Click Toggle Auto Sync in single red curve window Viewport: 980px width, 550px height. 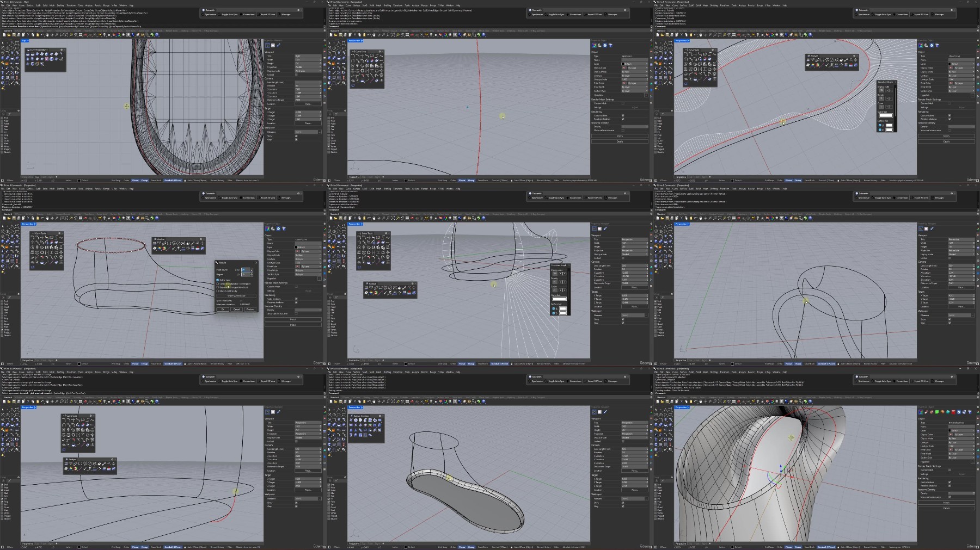(555, 15)
